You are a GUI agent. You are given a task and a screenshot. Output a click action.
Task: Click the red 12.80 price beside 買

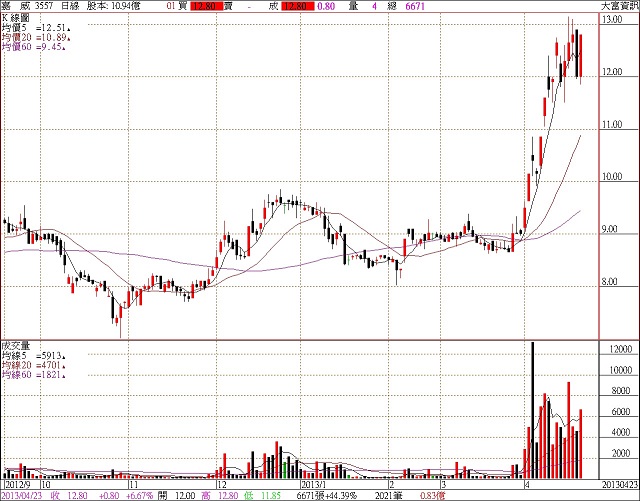pyautogui.click(x=231, y=6)
